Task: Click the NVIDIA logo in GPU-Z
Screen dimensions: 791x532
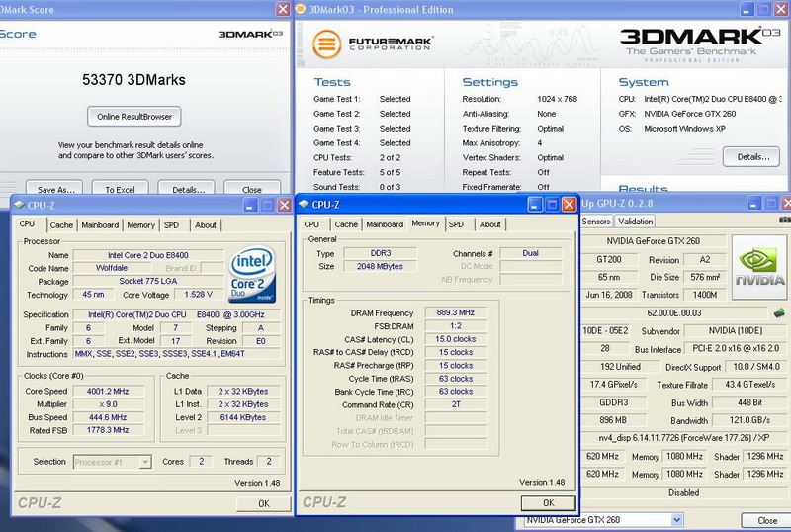Action: (x=759, y=267)
